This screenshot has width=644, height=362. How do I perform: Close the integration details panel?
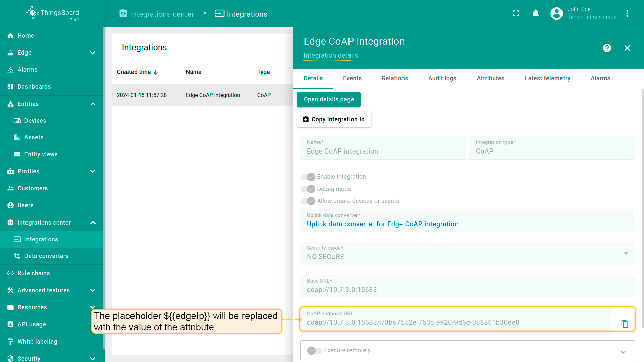(x=627, y=48)
